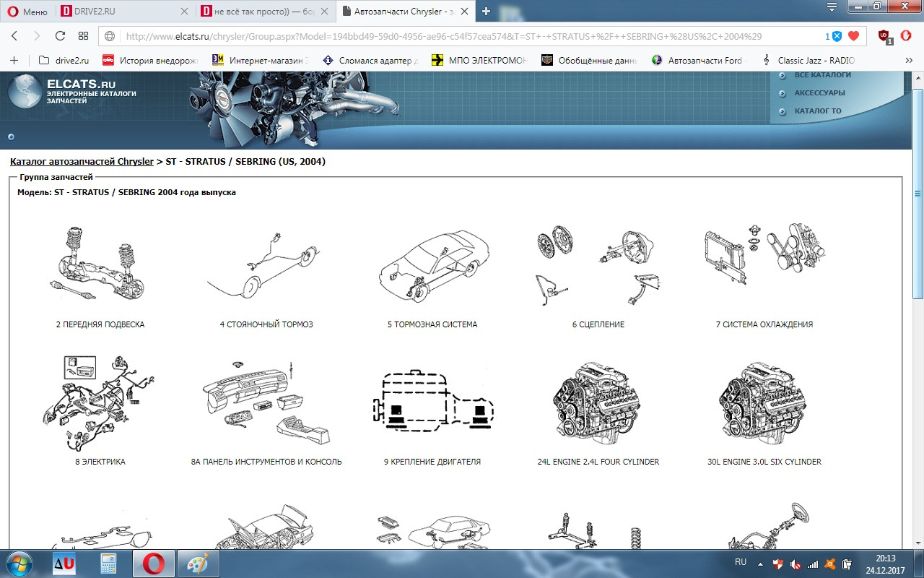Open the 9 КРЕПЛЕНИЕ ДВИГАТЕЛЯ link

pyautogui.click(x=432, y=462)
